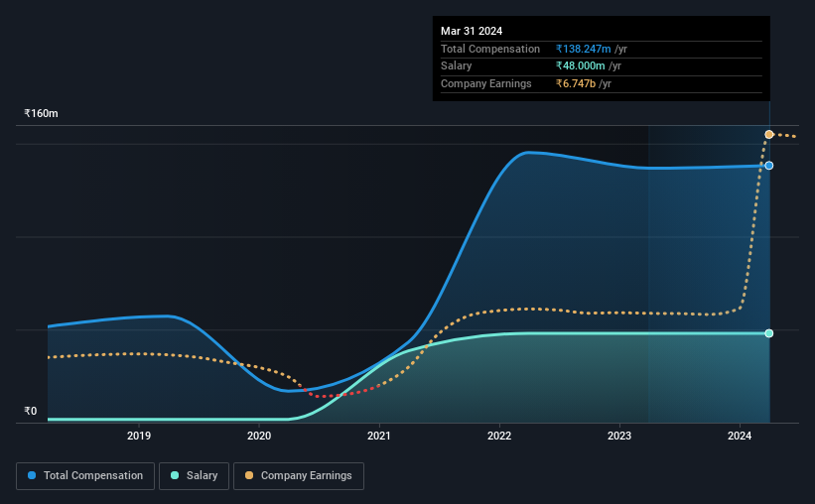Click the blue Total Compensation data point marker
This screenshot has width=815, height=504.
(x=769, y=166)
